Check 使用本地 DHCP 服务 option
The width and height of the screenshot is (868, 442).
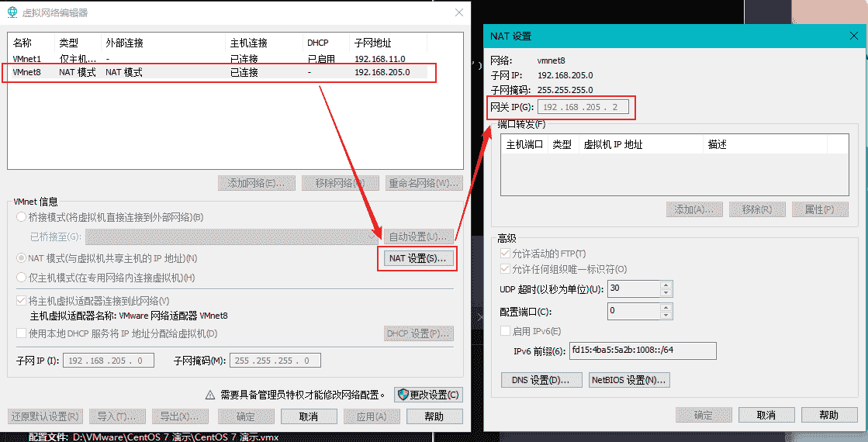click(22, 333)
